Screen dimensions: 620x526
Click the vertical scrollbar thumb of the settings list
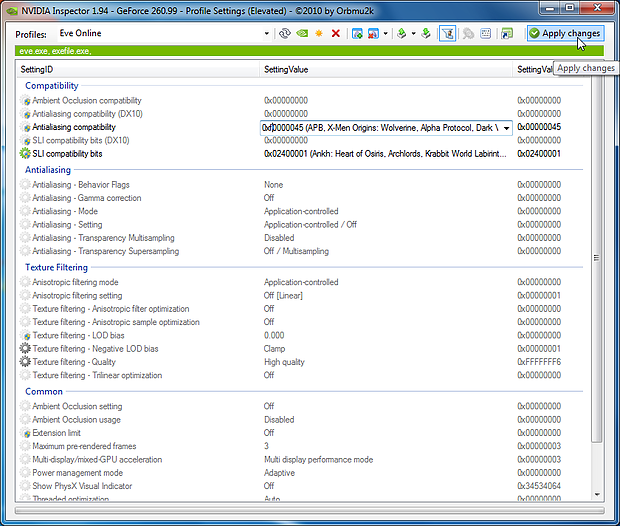coord(596,258)
